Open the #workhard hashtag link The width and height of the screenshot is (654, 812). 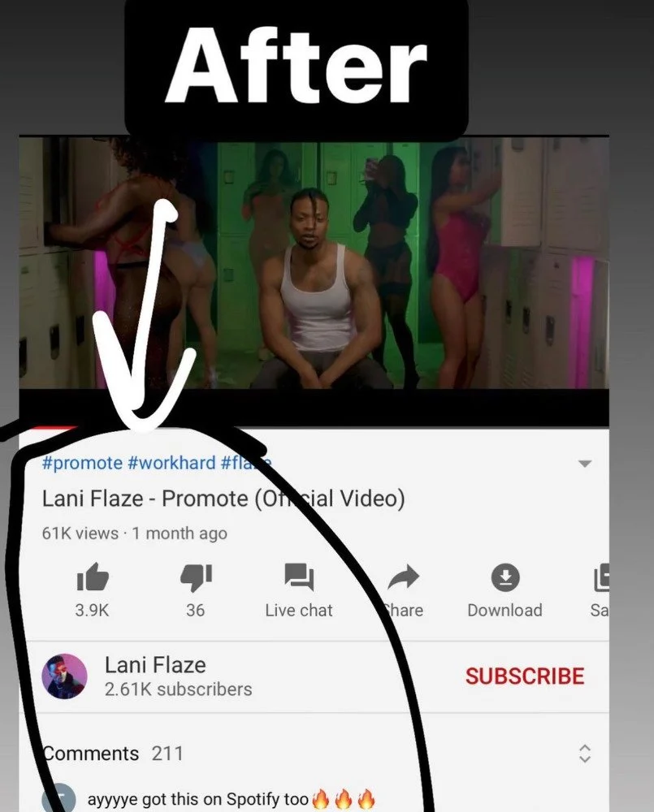click(x=171, y=463)
